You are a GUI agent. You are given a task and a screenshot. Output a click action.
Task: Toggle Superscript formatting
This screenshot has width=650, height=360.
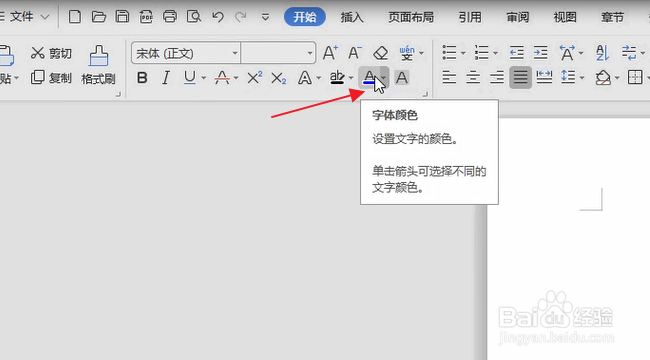pyautogui.click(x=255, y=78)
